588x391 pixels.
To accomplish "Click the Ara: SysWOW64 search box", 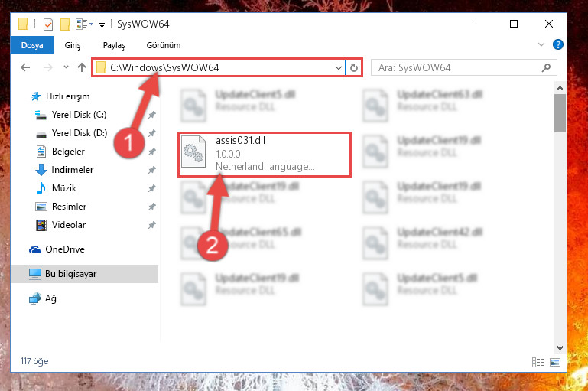I will [x=464, y=67].
